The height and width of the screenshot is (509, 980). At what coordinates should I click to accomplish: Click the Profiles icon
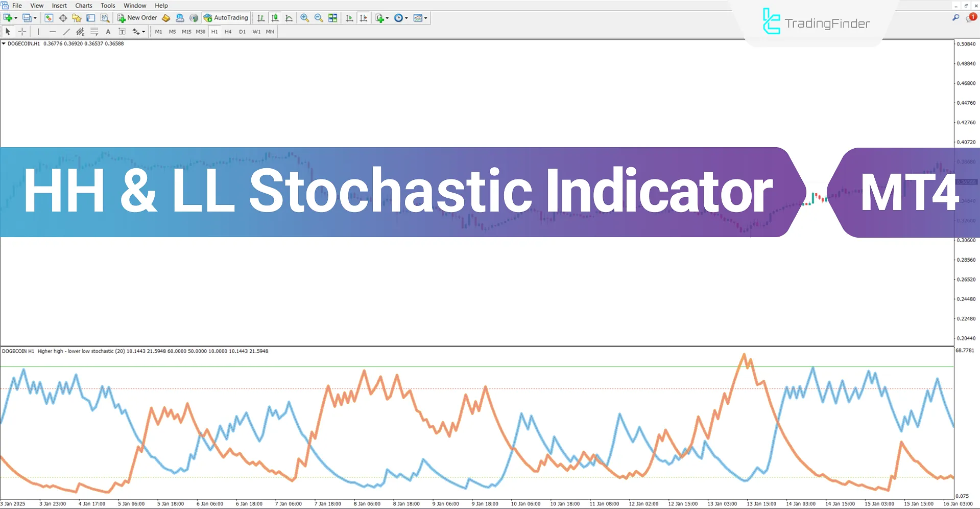(x=27, y=18)
